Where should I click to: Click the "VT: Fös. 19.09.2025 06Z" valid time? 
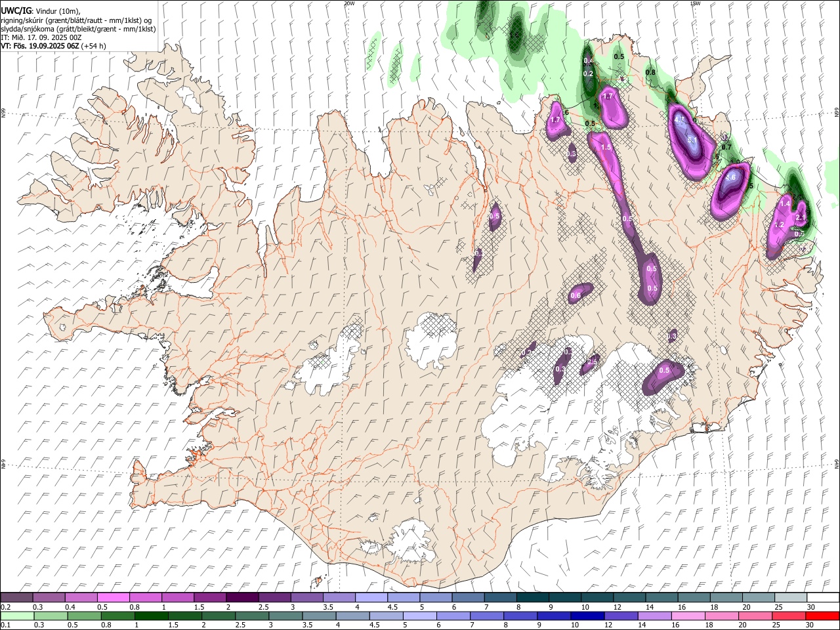[x=40, y=46]
